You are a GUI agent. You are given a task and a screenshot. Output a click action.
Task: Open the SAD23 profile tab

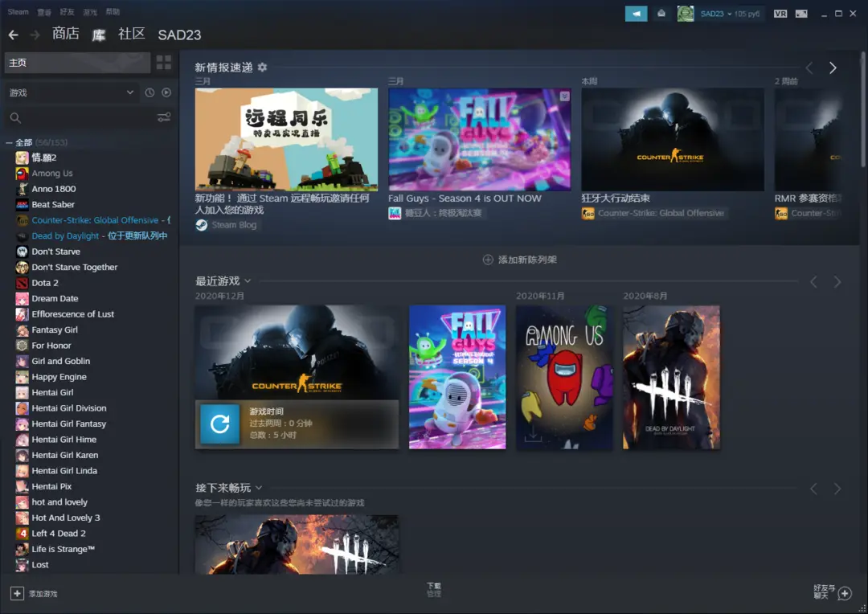point(179,35)
